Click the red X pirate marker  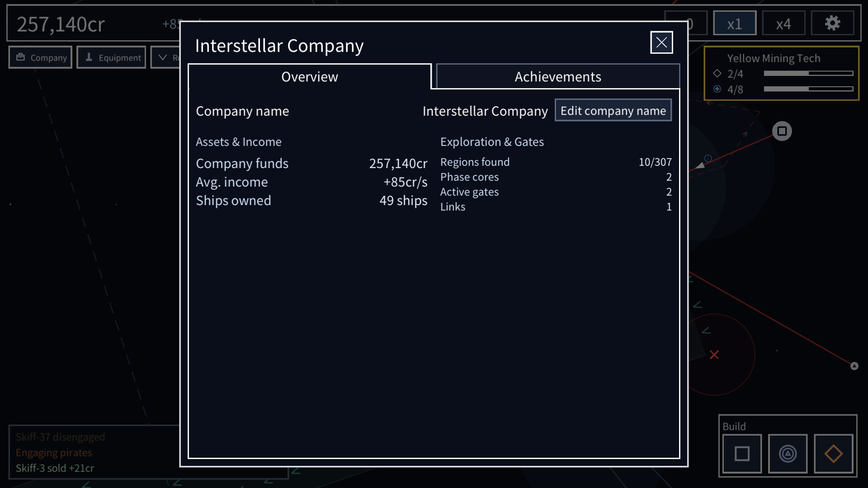714,355
